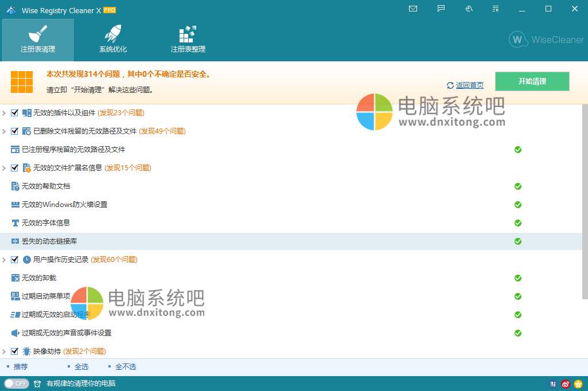Click the refresh icon beside 返回首页
Image resolution: width=588 pixels, height=391 pixels.
[x=450, y=85]
